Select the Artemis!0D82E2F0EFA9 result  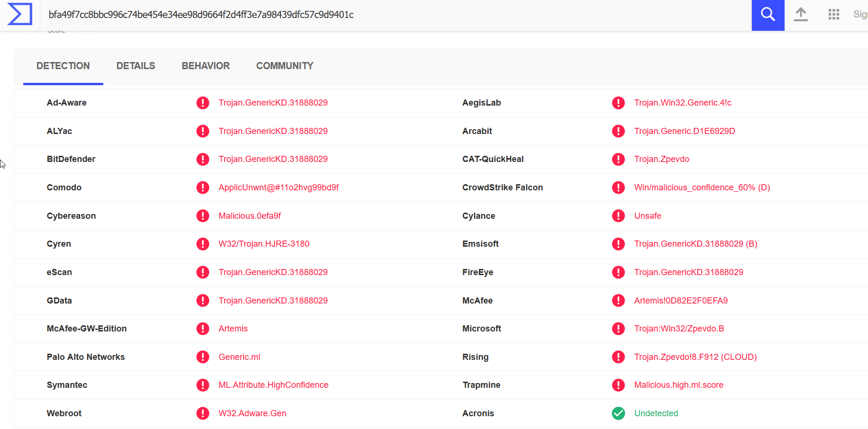pos(681,301)
